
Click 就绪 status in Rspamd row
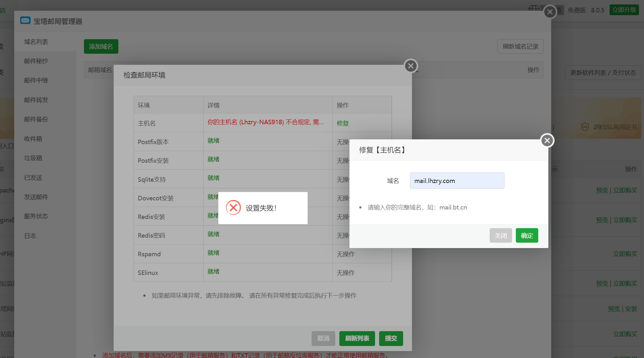point(213,253)
